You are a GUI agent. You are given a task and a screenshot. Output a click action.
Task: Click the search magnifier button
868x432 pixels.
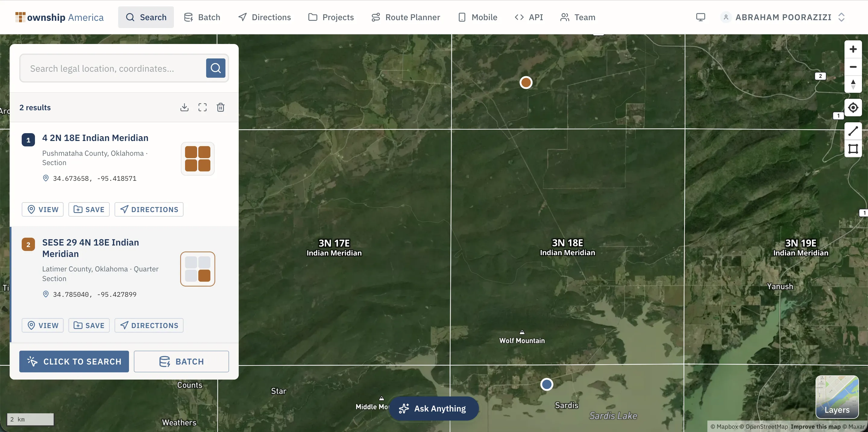(x=216, y=68)
